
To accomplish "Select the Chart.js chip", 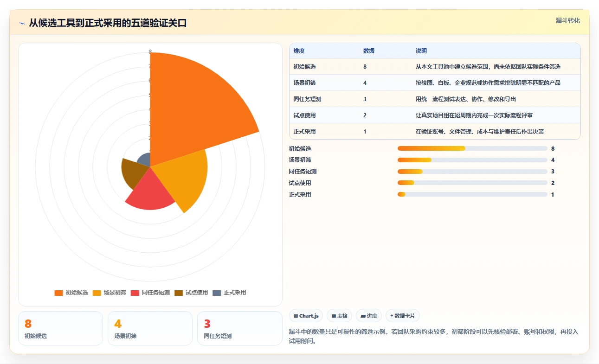I will 306,316.
